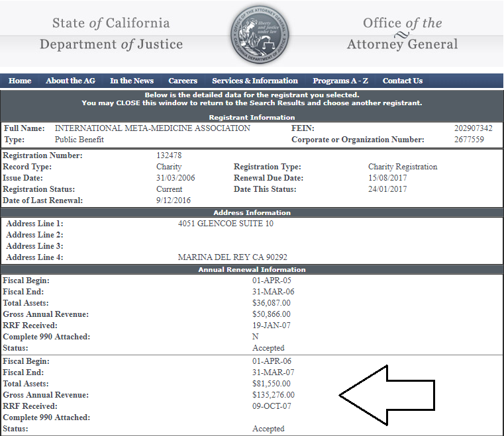The height and width of the screenshot is (436, 504).
Task: Open the About the AG menu
Action: click(70, 81)
